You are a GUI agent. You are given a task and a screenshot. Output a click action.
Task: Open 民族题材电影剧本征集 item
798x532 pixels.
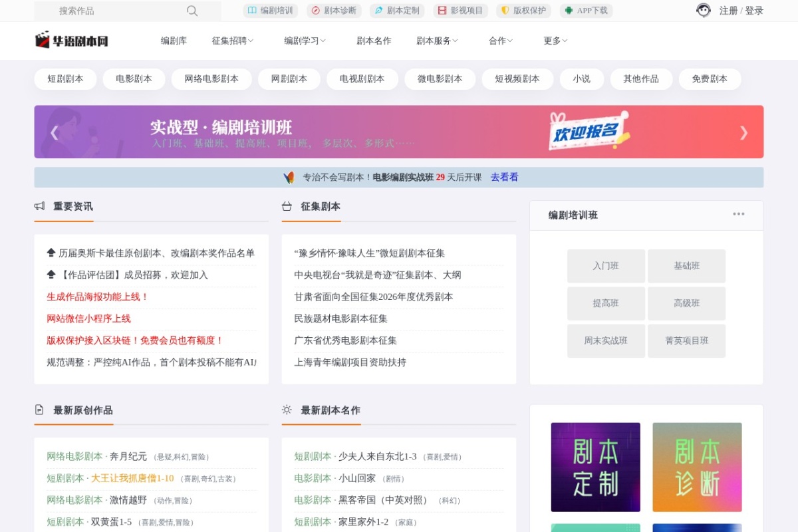(x=340, y=319)
